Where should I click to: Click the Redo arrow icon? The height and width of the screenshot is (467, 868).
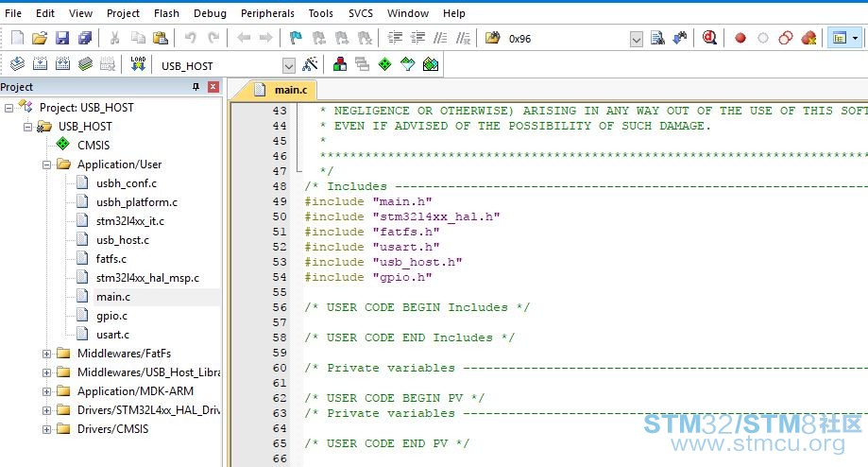coord(213,38)
